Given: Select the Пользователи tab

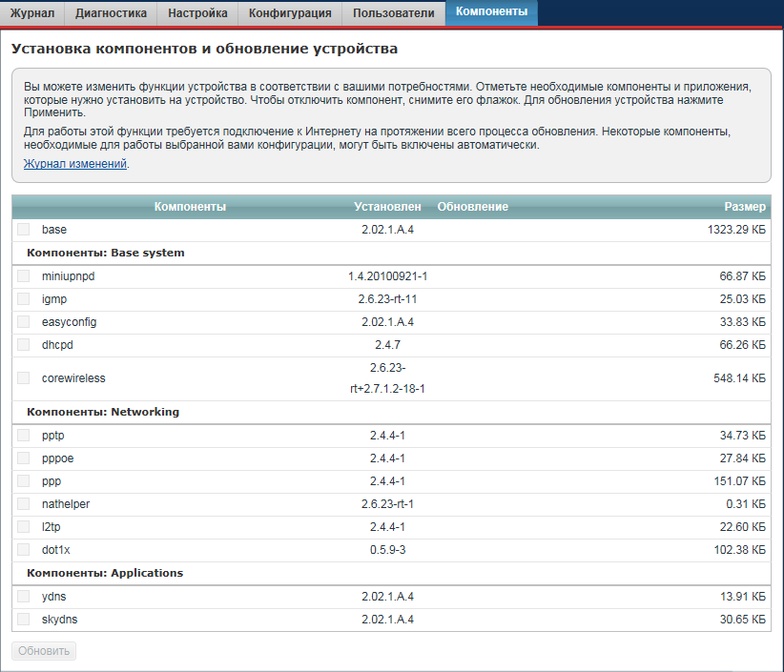Looking at the screenshot, I should coord(393,13).
